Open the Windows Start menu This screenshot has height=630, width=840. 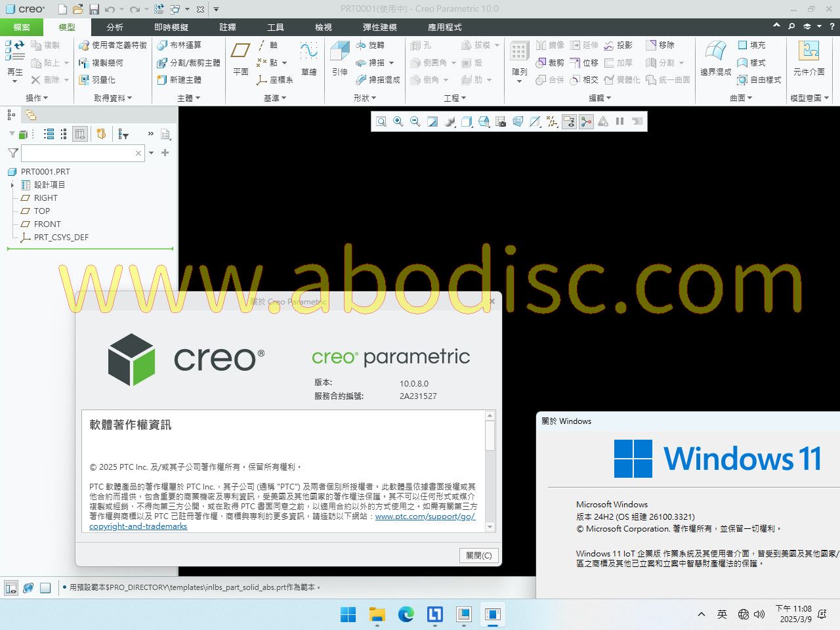tap(348, 615)
